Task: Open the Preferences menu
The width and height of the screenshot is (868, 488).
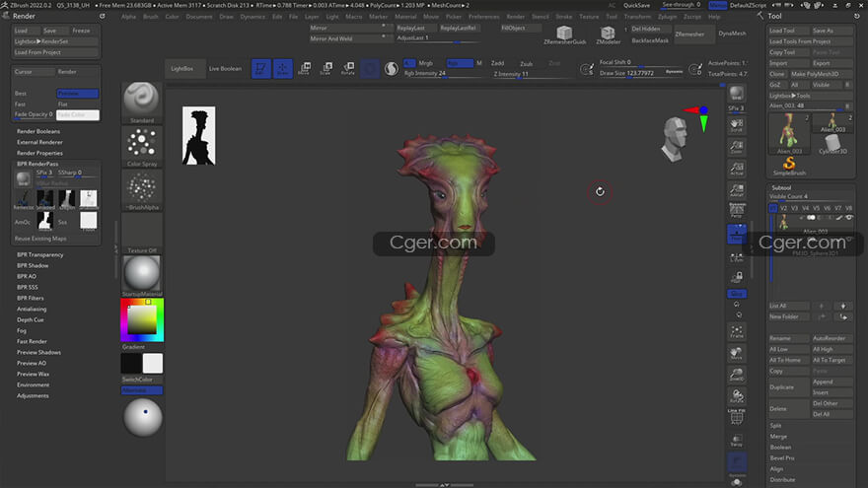Action: point(483,17)
